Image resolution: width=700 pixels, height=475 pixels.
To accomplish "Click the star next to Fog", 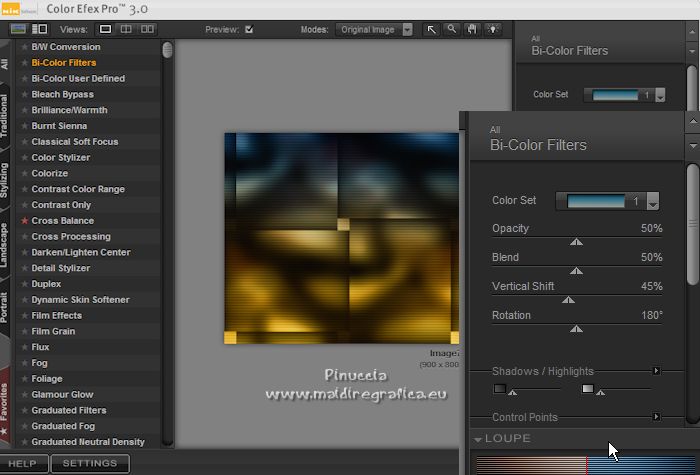I will click(x=25, y=363).
